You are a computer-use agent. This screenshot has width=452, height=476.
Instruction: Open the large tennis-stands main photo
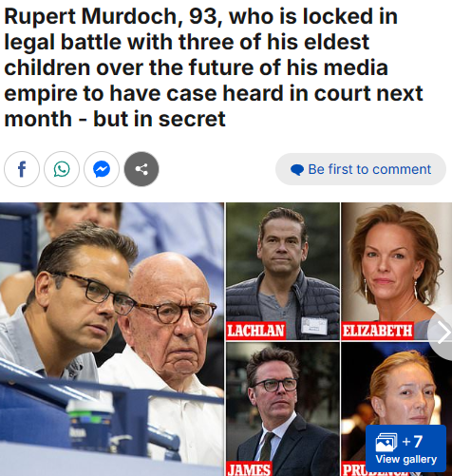point(112,339)
